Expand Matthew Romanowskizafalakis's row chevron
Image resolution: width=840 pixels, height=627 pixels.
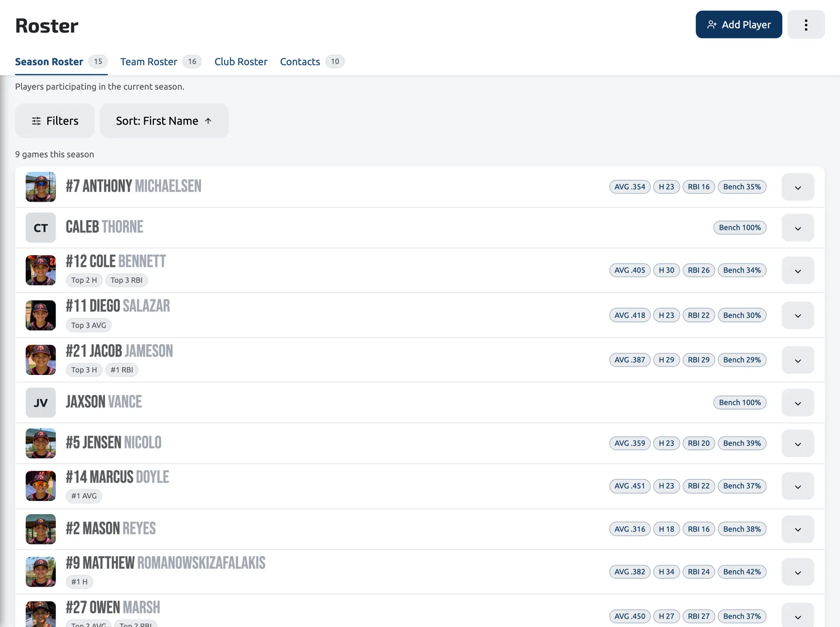798,572
